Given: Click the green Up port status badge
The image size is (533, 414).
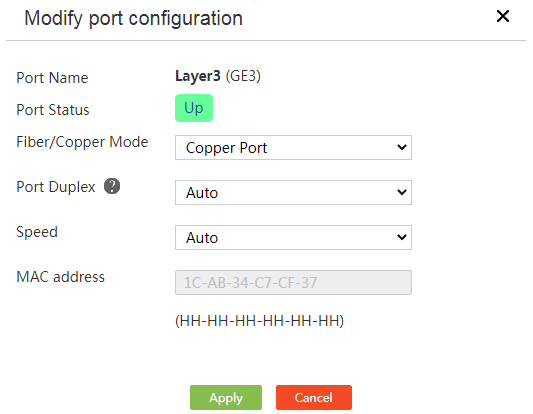Looking at the screenshot, I should pos(194,108).
